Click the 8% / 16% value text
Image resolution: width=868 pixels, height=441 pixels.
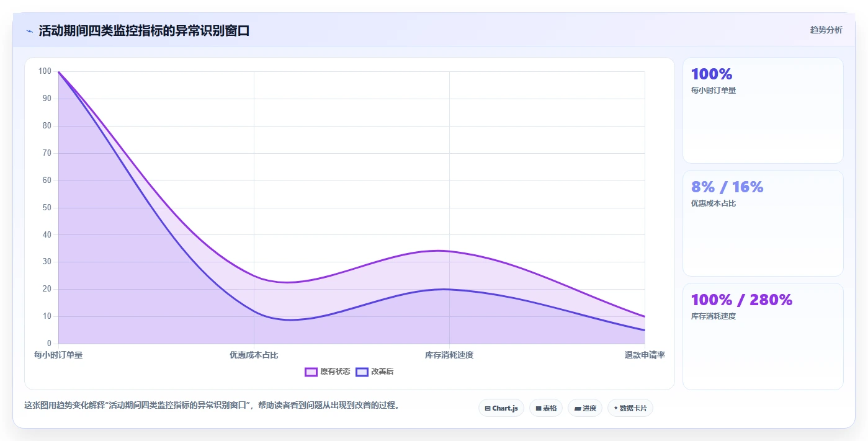tap(727, 187)
